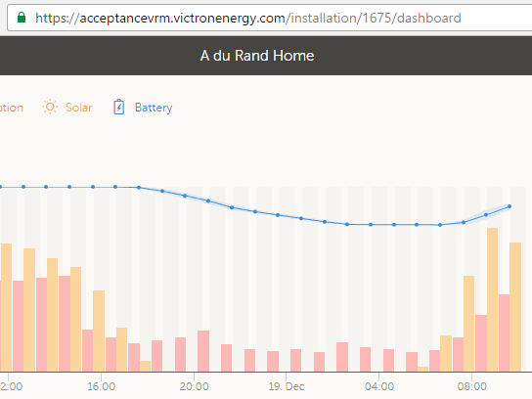Image resolution: width=532 pixels, height=399 pixels.
Task: Click the 08:00 time axis label
Action: (x=472, y=386)
